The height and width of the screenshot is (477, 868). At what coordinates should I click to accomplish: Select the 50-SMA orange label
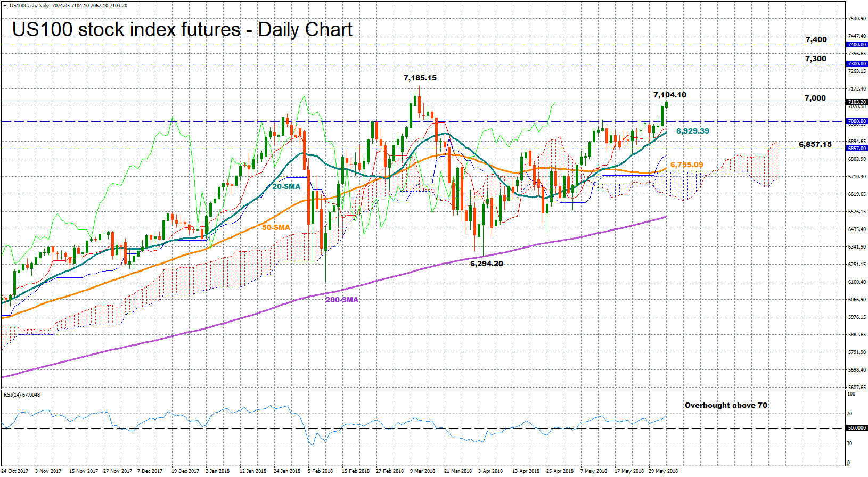tap(276, 227)
